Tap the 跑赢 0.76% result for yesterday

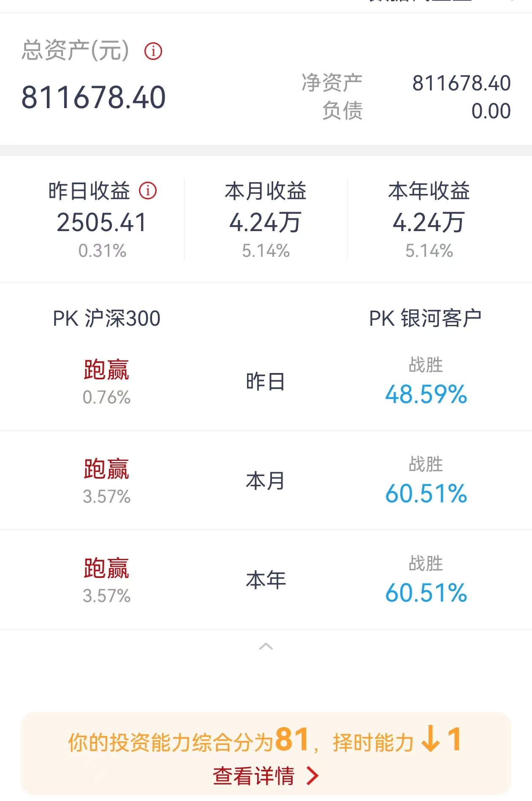106,381
